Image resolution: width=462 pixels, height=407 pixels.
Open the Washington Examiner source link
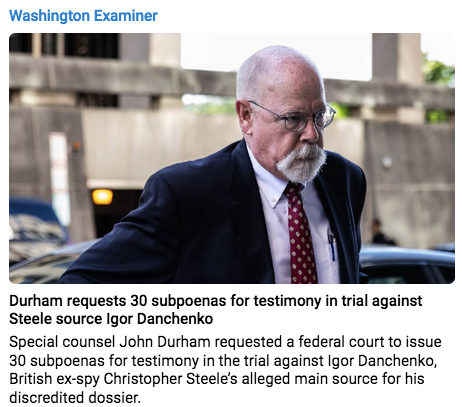(83, 16)
